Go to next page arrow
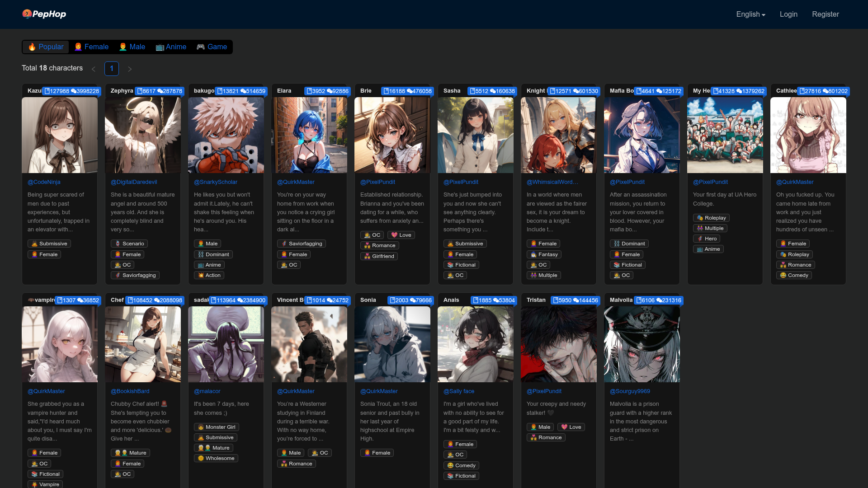The image size is (868, 488). [x=130, y=69]
